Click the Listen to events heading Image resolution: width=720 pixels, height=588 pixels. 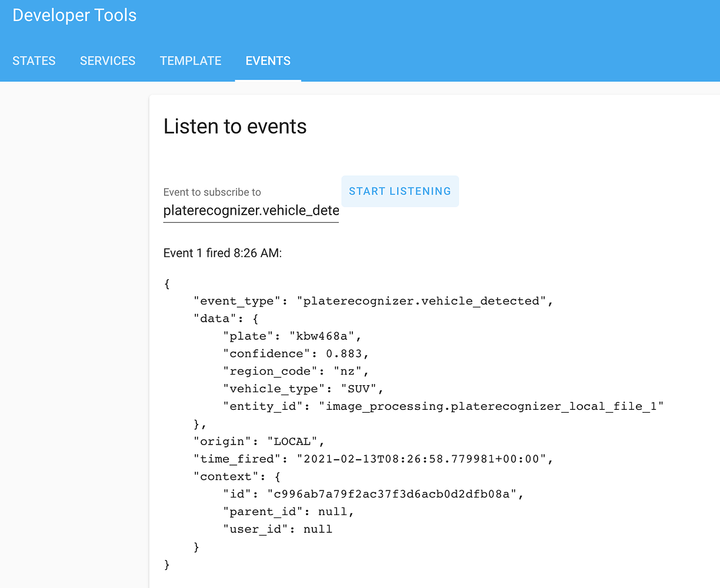[x=235, y=126]
